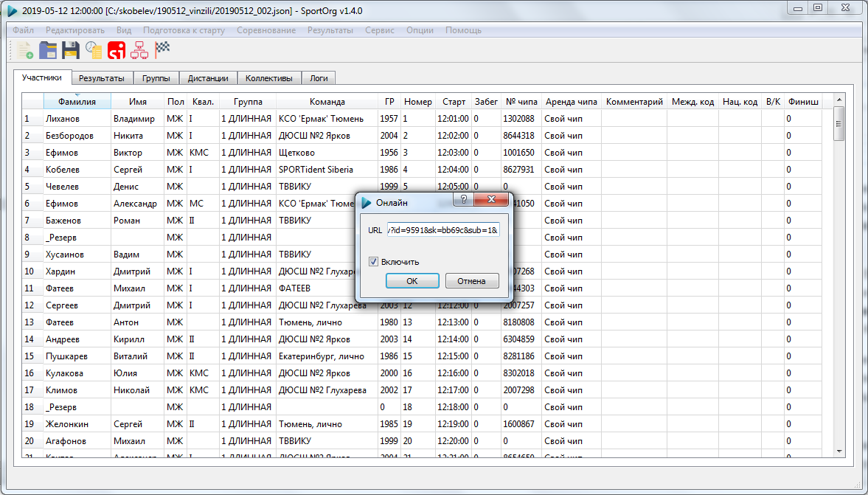Click name cell Виталий

coord(137,356)
